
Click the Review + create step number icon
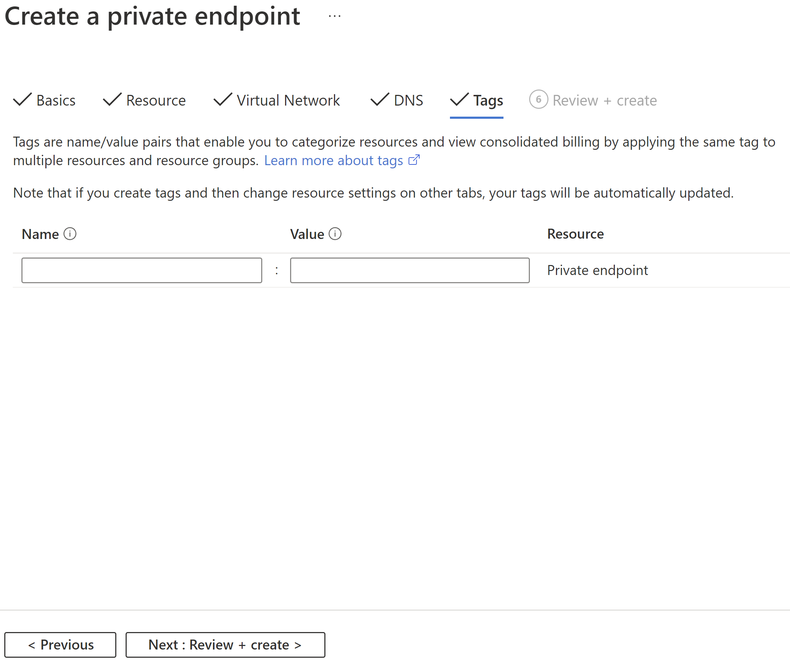tap(539, 101)
